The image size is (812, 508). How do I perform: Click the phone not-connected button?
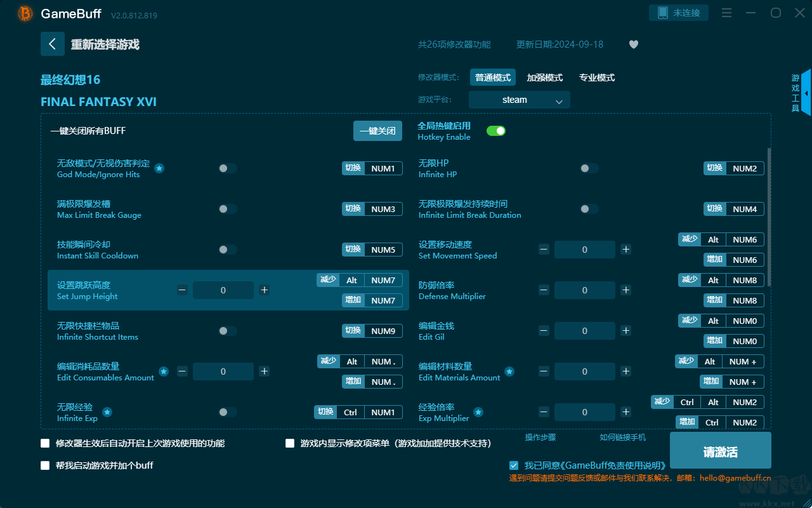tap(678, 13)
